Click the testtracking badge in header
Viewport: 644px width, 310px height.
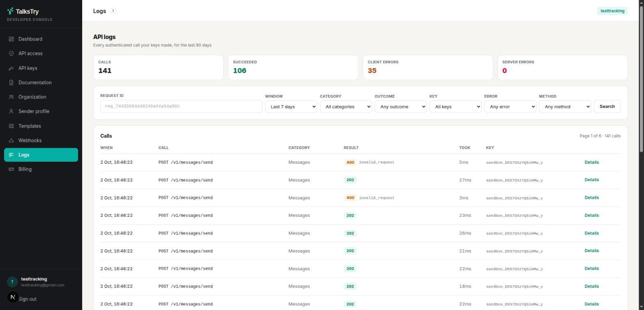tap(612, 11)
